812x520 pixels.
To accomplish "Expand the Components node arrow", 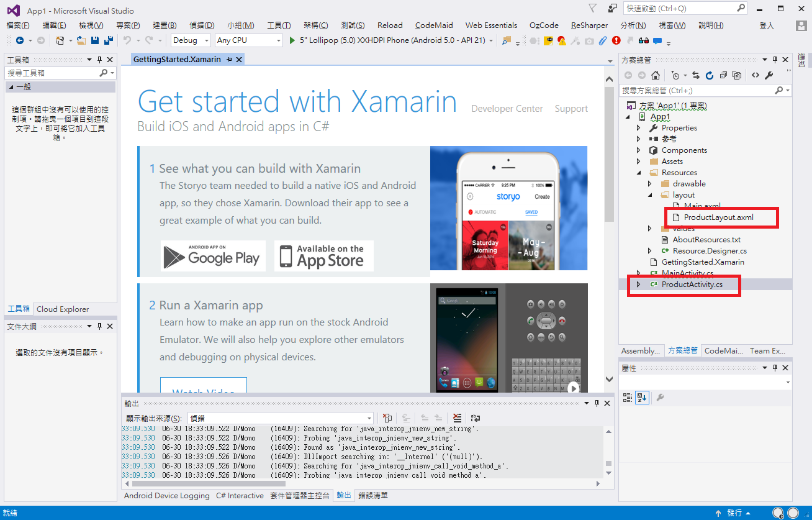I will click(x=638, y=150).
